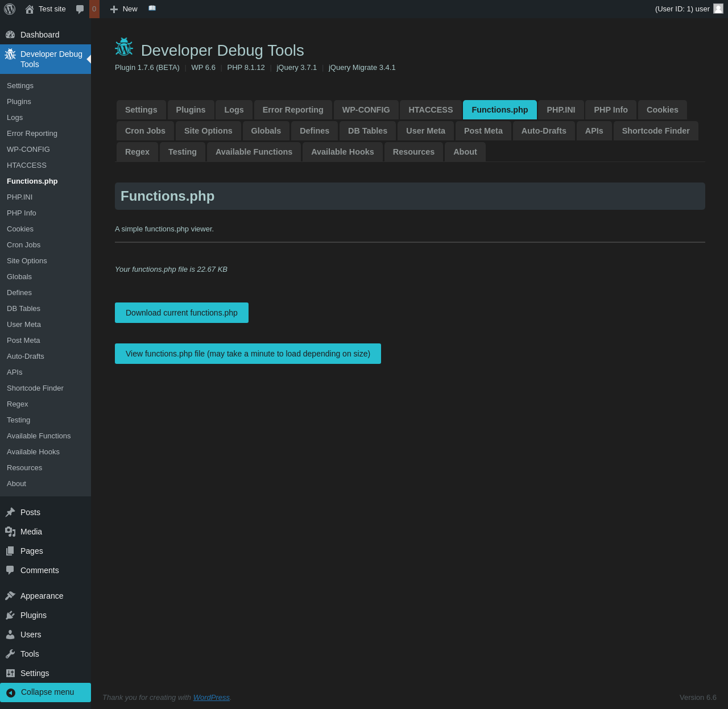Image resolution: width=728 pixels, height=709 pixels.
Task: Click the Dashboard gauge icon
Action: click(x=10, y=35)
